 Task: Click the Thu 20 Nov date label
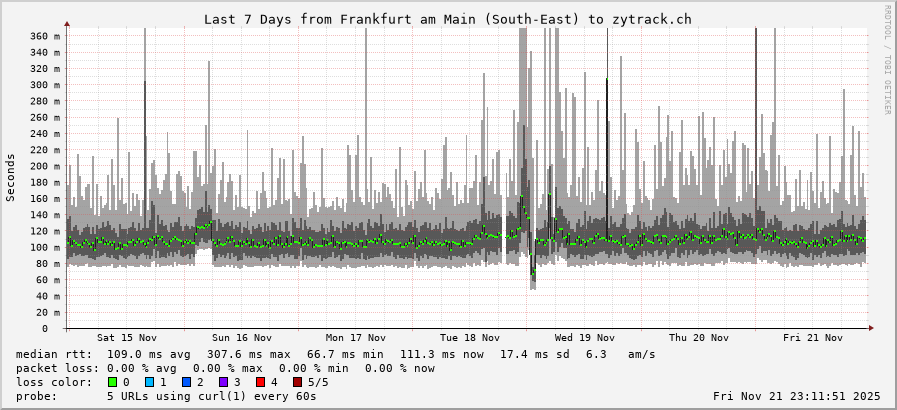click(x=699, y=338)
